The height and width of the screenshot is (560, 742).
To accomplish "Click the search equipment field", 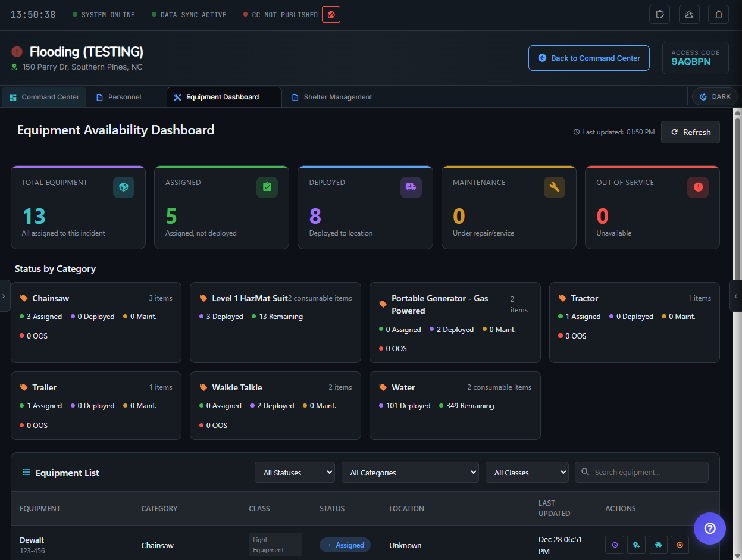I will pos(641,472).
